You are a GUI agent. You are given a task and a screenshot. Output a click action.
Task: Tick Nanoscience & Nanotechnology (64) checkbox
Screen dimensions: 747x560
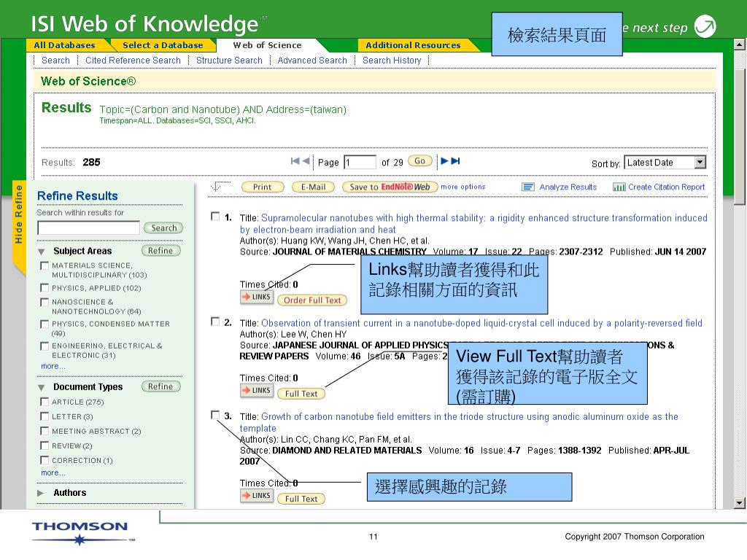(x=44, y=303)
